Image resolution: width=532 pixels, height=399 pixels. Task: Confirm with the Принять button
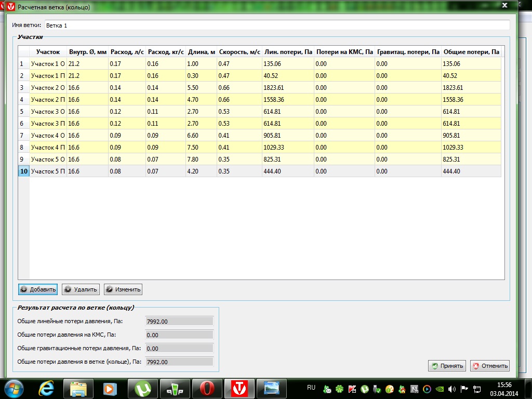447,366
